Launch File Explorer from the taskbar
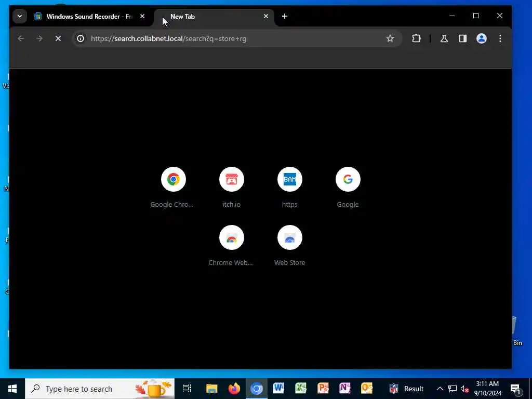Viewport: 532px width, 399px height. tap(212, 389)
